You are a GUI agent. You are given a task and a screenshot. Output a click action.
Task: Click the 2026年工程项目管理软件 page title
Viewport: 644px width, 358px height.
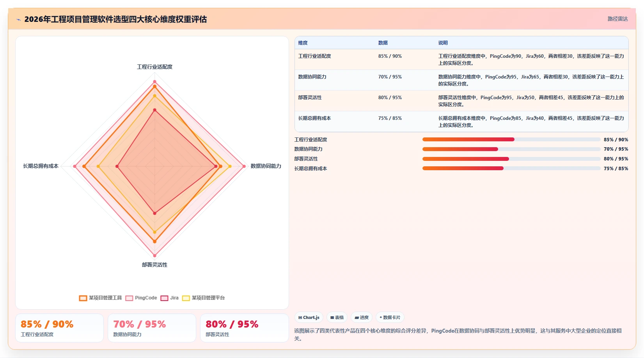pos(115,19)
